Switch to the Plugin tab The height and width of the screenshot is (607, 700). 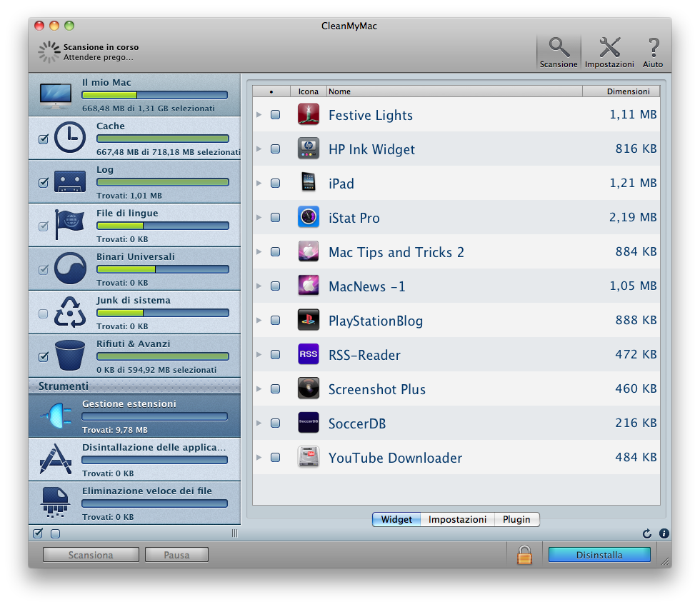[x=516, y=520]
